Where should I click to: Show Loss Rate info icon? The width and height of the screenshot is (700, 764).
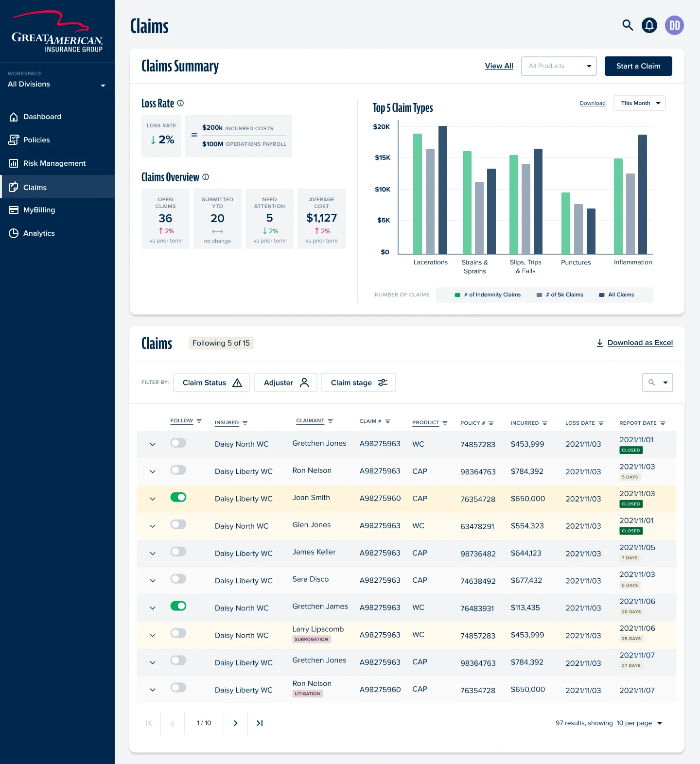pyautogui.click(x=180, y=103)
